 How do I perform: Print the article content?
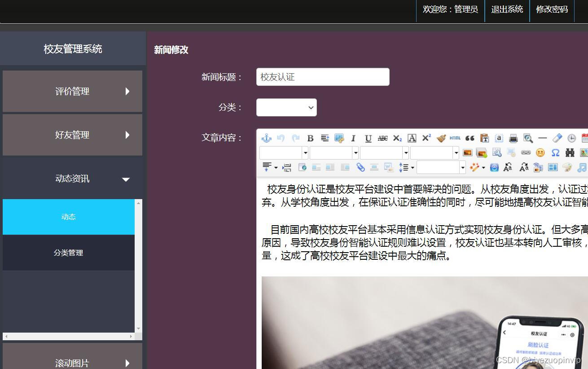[513, 138]
